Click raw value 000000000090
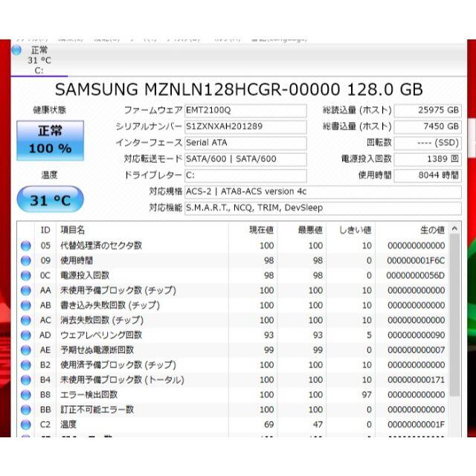Image resolution: width=476 pixels, height=476 pixels. [416, 335]
